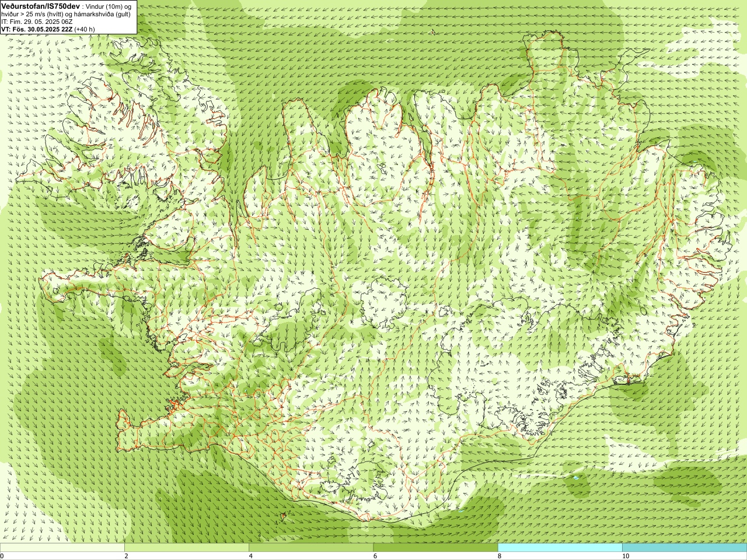Click the Veðurstofan/IS750dev title text
The image size is (747, 560).
point(40,6)
